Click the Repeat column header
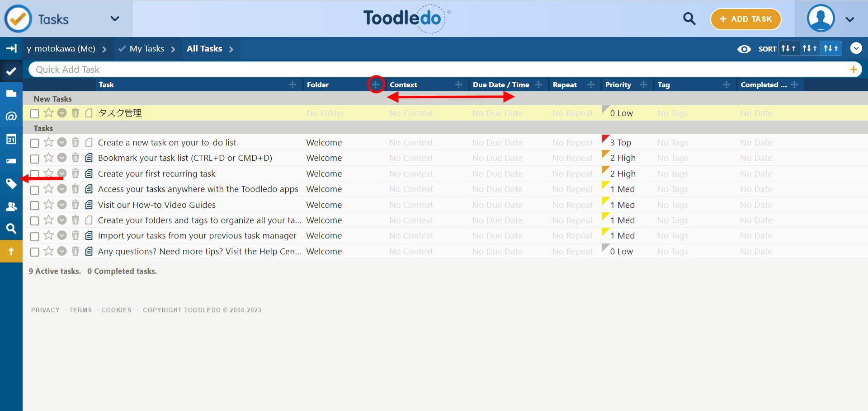 (565, 85)
